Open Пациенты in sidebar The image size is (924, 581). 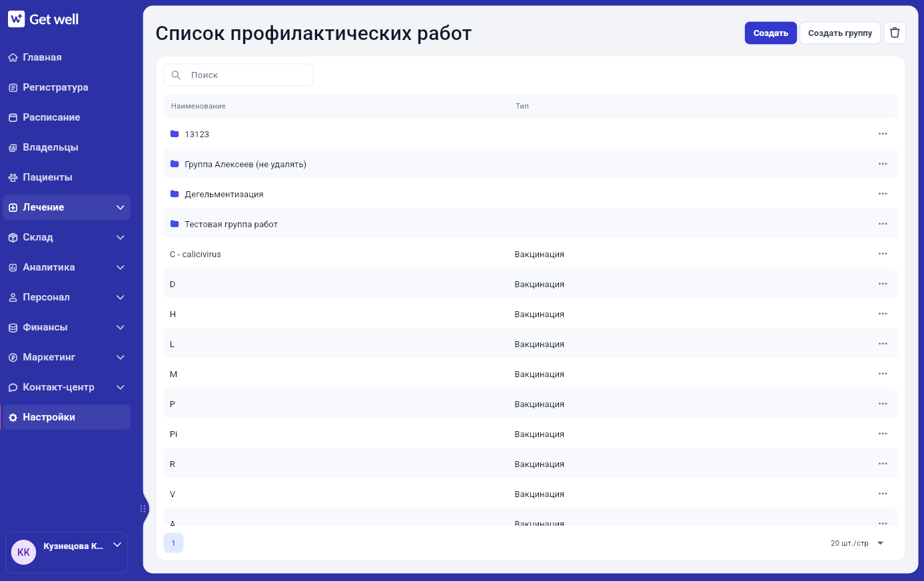pyautogui.click(x=67, y=177)
